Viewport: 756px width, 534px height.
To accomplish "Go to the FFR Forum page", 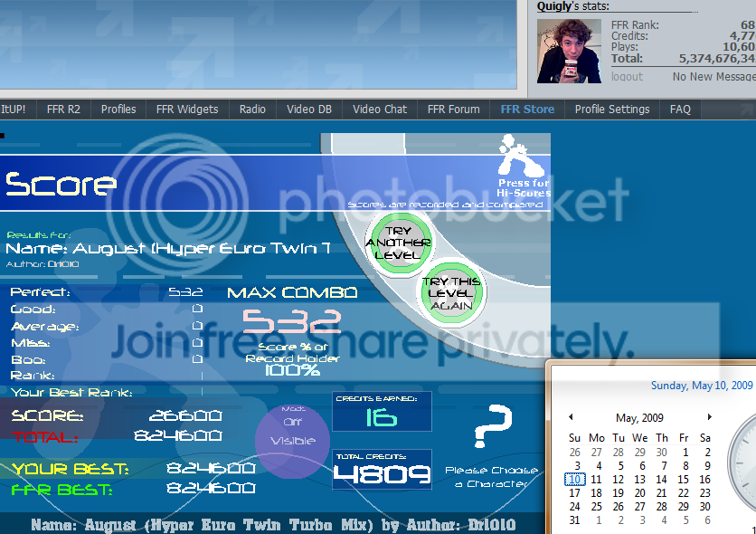I will click(453, 110).
